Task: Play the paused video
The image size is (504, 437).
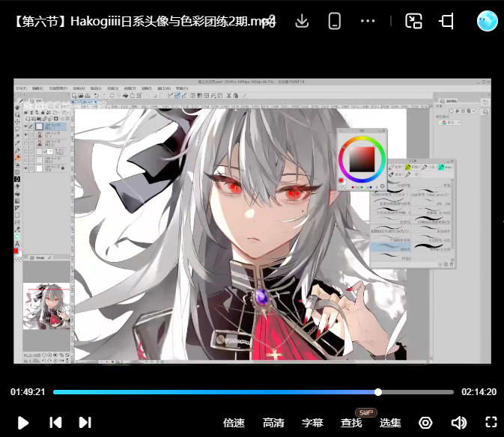Action: (x=23, y=423)
